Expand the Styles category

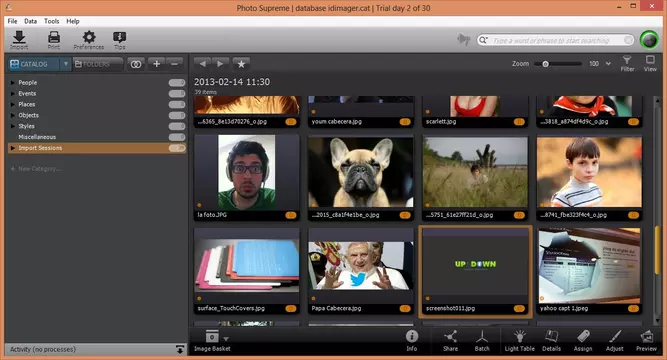tap(13, 126)
